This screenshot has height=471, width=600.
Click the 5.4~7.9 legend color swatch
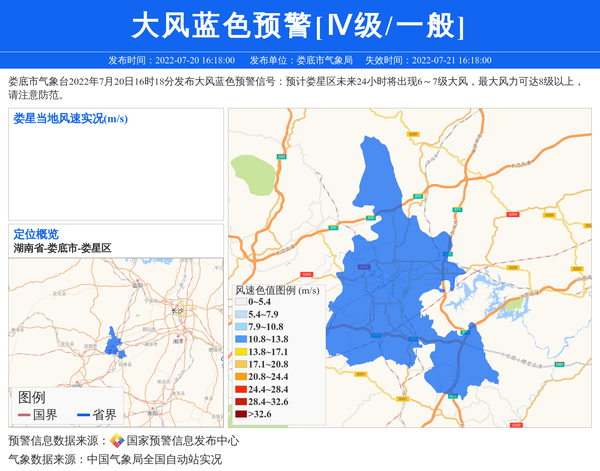point(240,314)
